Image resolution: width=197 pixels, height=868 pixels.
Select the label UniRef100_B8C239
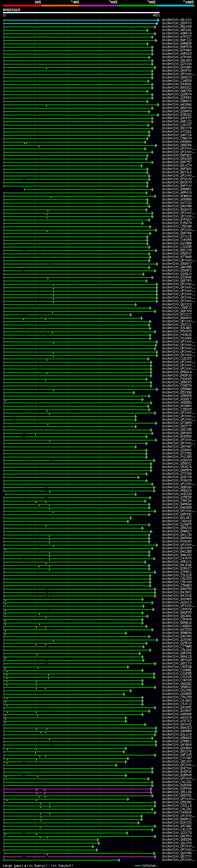click(x=177, y=250)
